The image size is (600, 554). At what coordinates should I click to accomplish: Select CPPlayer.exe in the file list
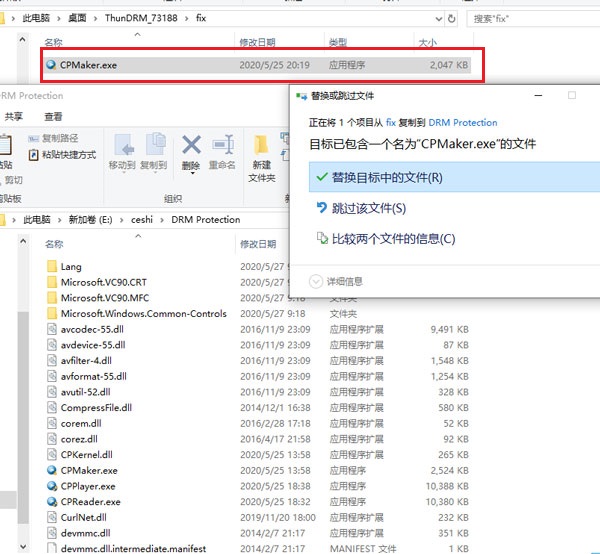[88, 486]
